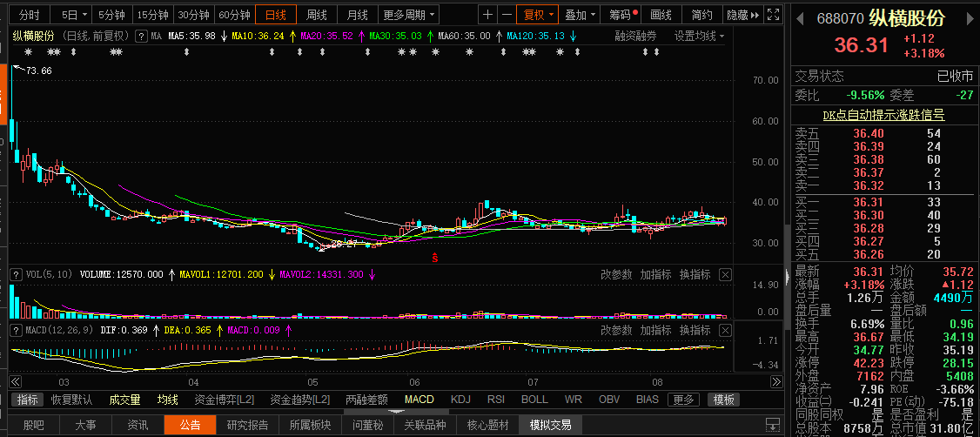Toggle the 均线 moving average overlay
The image size is (980, 437).
tap(167, 400)
